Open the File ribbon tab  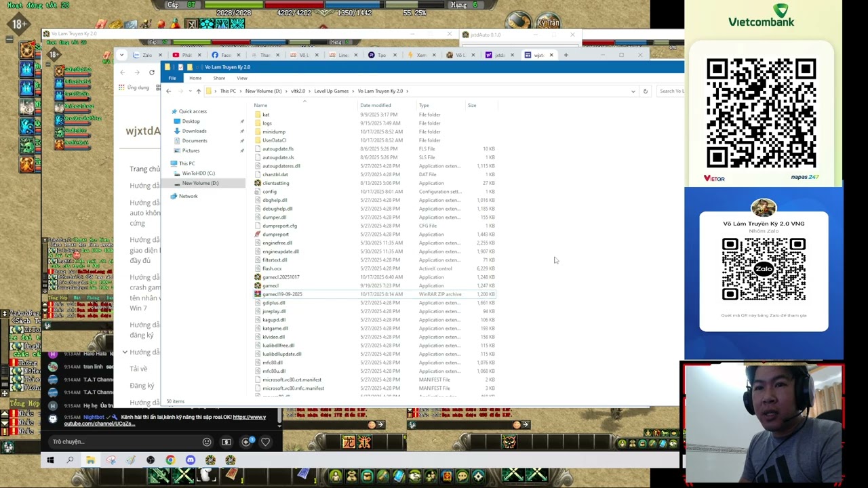pos(172,78)
